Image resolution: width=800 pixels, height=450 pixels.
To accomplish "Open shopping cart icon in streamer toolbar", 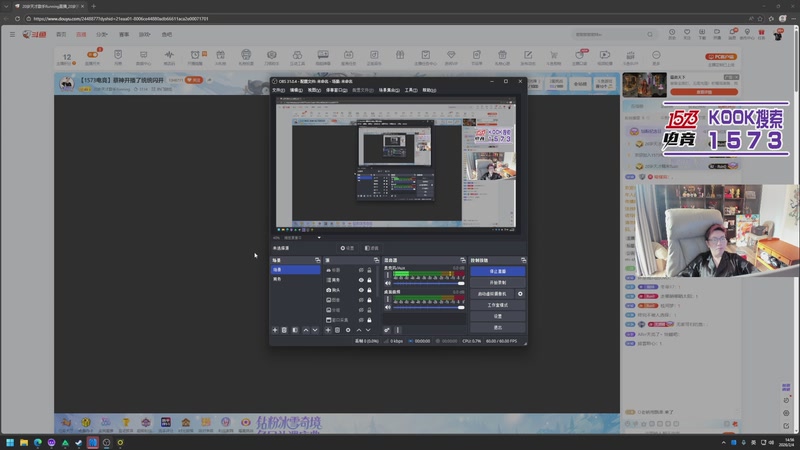I will [x=554, y=56].
